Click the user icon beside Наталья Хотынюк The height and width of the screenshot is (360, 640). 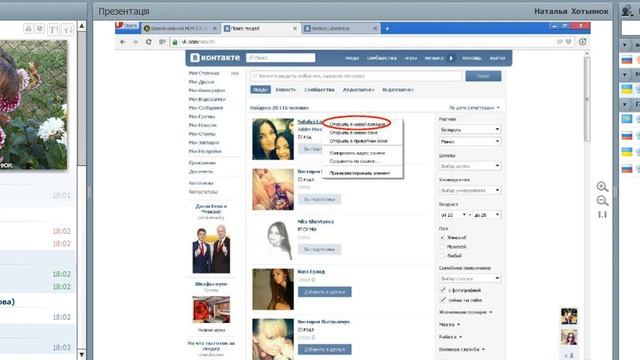coord(627,11)
